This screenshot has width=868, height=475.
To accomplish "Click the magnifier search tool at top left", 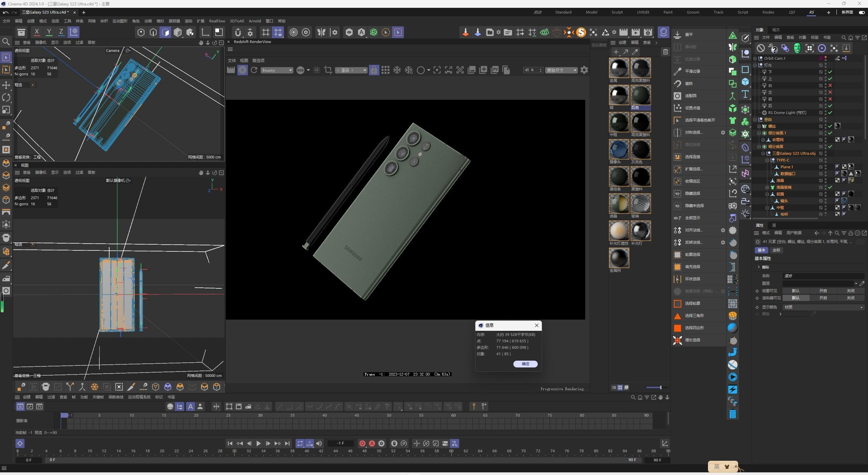I will click(6, 42).
